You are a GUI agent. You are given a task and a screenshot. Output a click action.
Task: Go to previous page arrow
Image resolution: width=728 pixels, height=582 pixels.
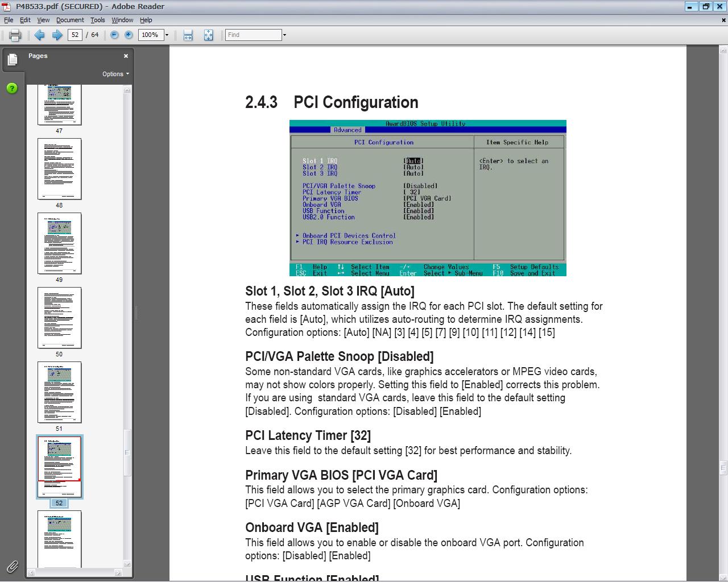tap(39, 35)
